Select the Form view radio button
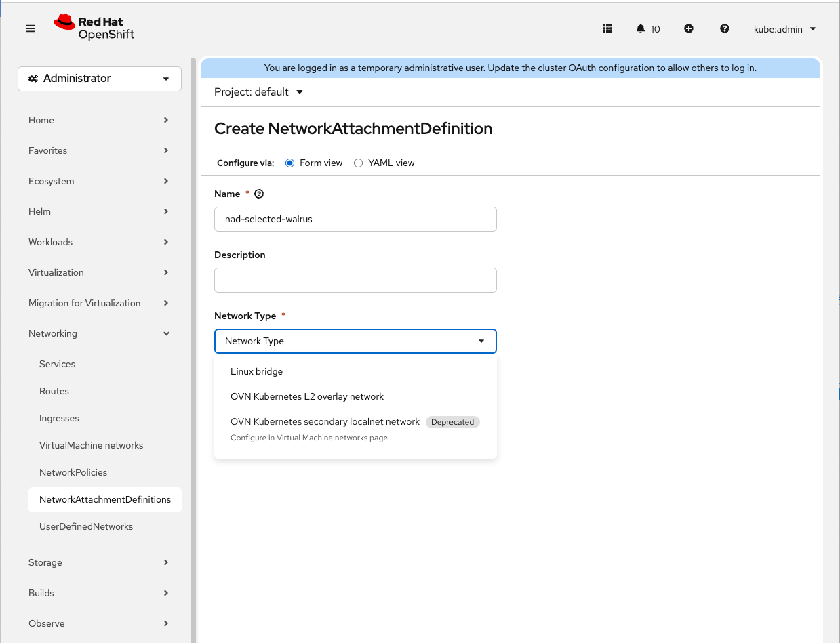The width and height of the screenshot is (840, 643). click(x=290, y=163)
